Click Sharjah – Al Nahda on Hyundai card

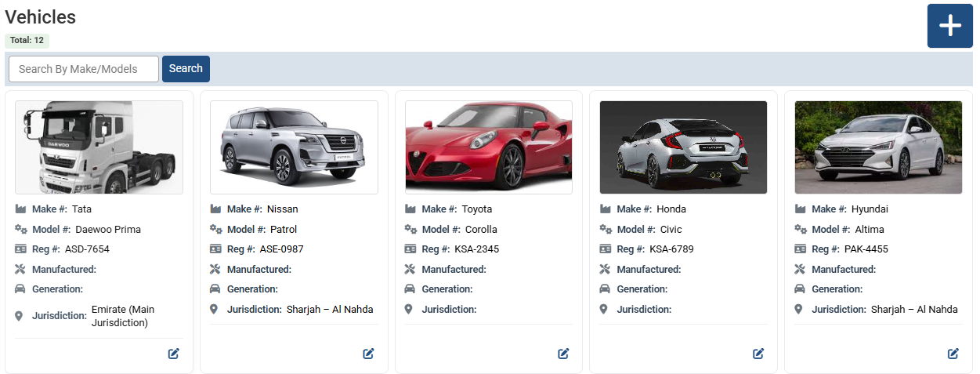tap(914, 310)
